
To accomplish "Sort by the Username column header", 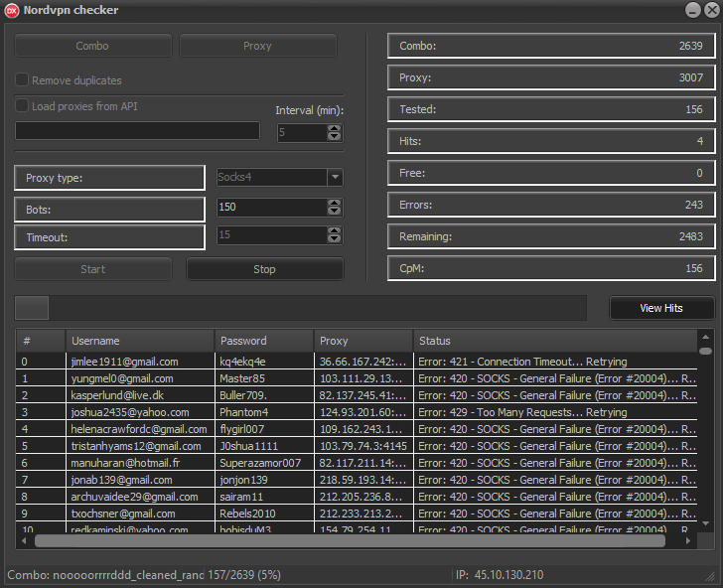I will 140,341.
